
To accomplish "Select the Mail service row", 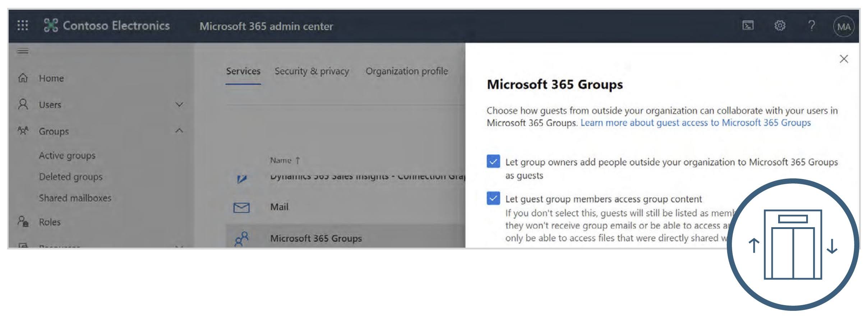I will (345, 207).
